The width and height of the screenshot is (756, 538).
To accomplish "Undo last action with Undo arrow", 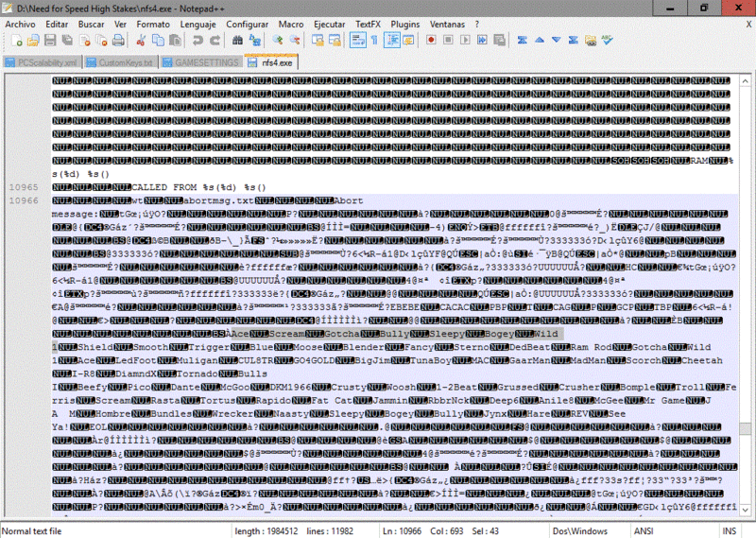I will (198, 41).
